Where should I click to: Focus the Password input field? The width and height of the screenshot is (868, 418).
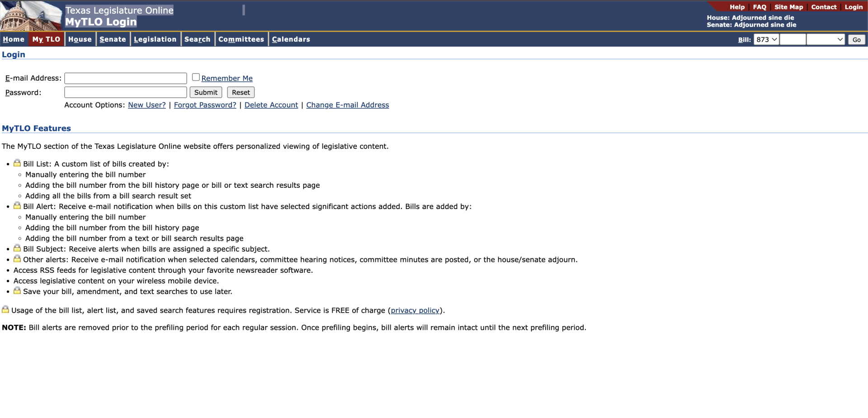126,92
